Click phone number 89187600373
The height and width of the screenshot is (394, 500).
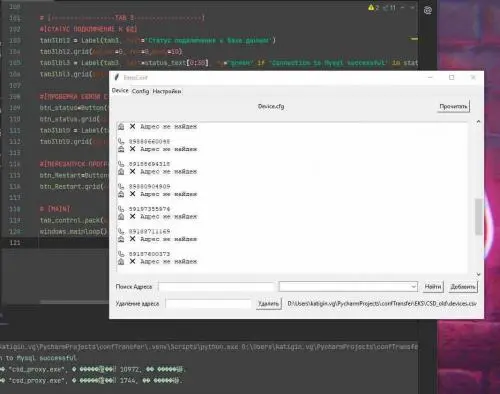point(149,254)
